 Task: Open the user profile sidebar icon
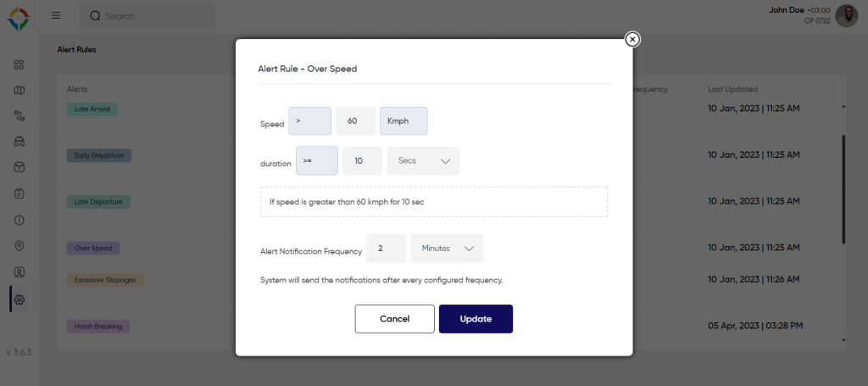tap(19, 272)
